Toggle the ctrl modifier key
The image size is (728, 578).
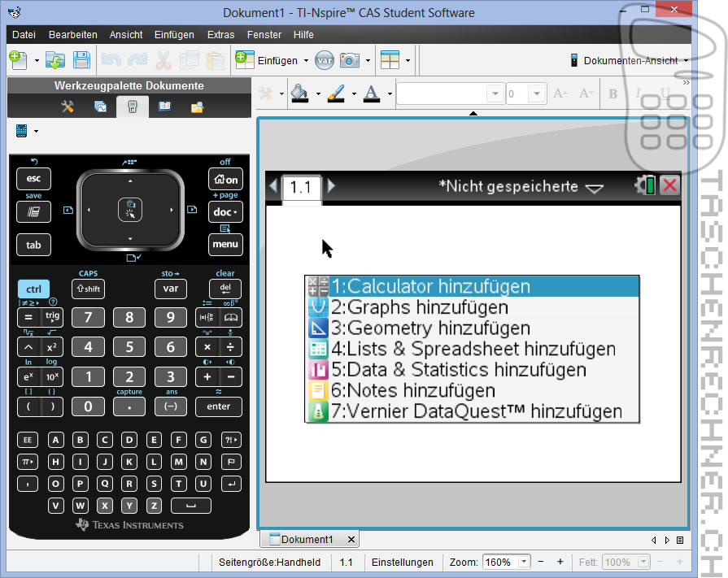pyautogui.click(x=33, y=289)
